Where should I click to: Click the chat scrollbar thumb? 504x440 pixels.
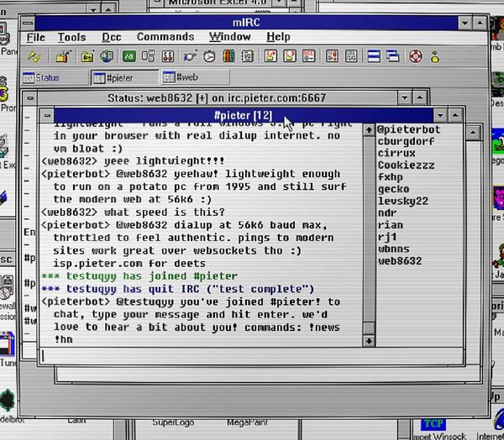click(x=369, y=328)
